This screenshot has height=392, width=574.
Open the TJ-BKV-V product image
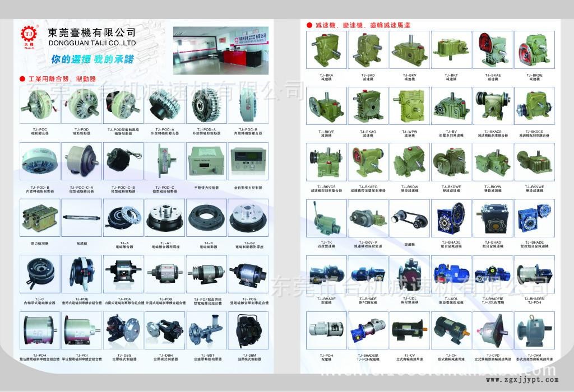click(x=368, y=218)
